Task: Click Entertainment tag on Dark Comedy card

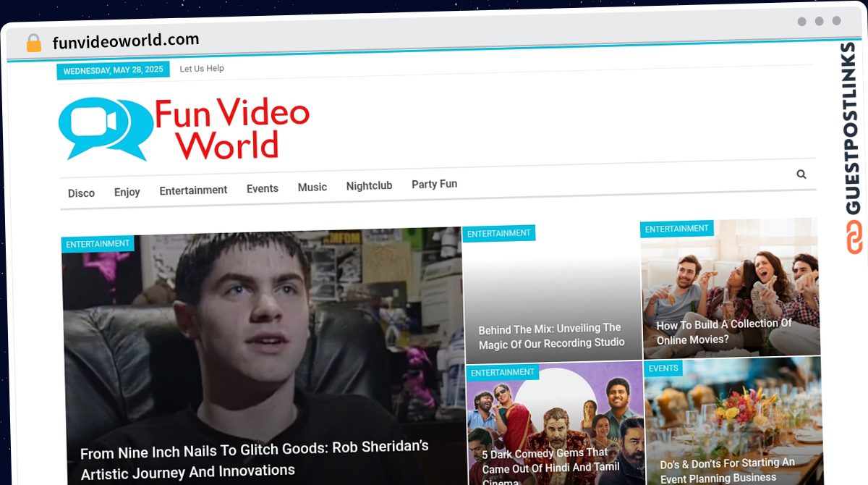Action: pyautogui.click(x=503, y=373)
